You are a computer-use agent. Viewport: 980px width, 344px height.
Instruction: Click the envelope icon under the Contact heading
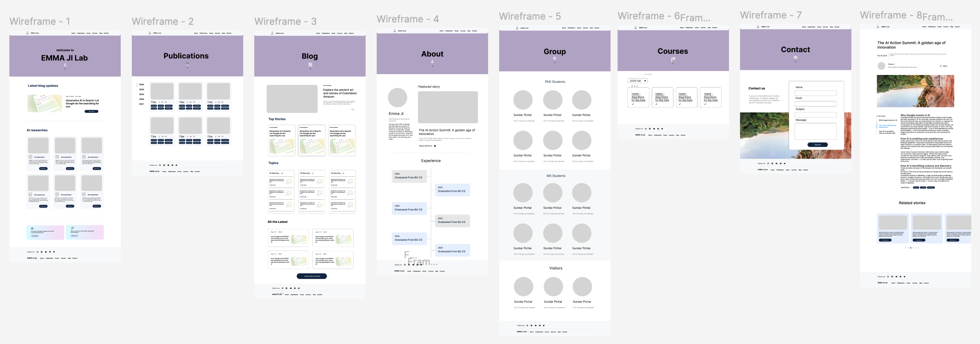(x=795, y=58)
